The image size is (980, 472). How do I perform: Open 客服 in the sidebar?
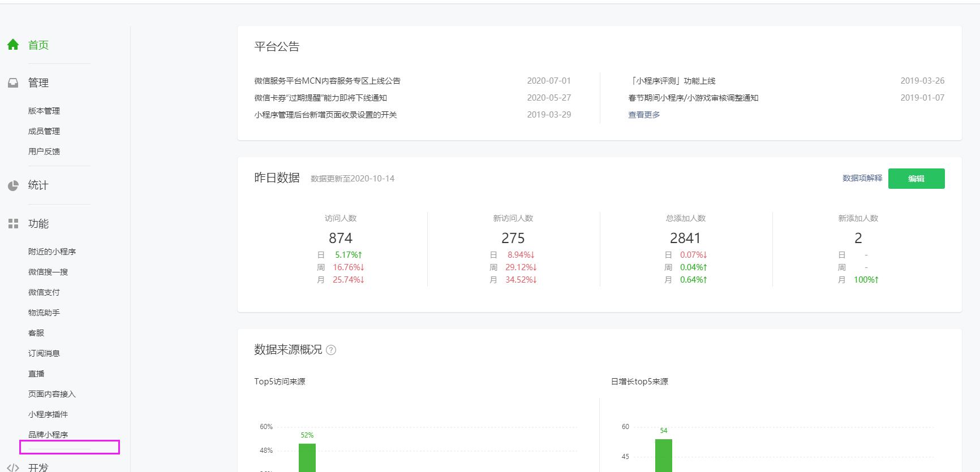[x=36, y=333]
